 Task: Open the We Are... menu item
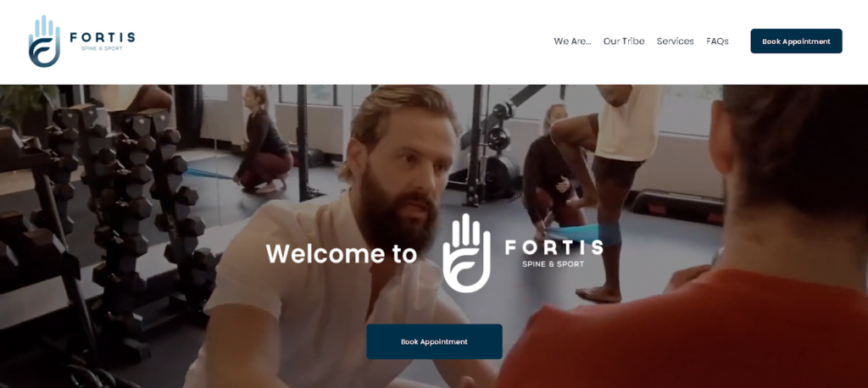point(572,42)
